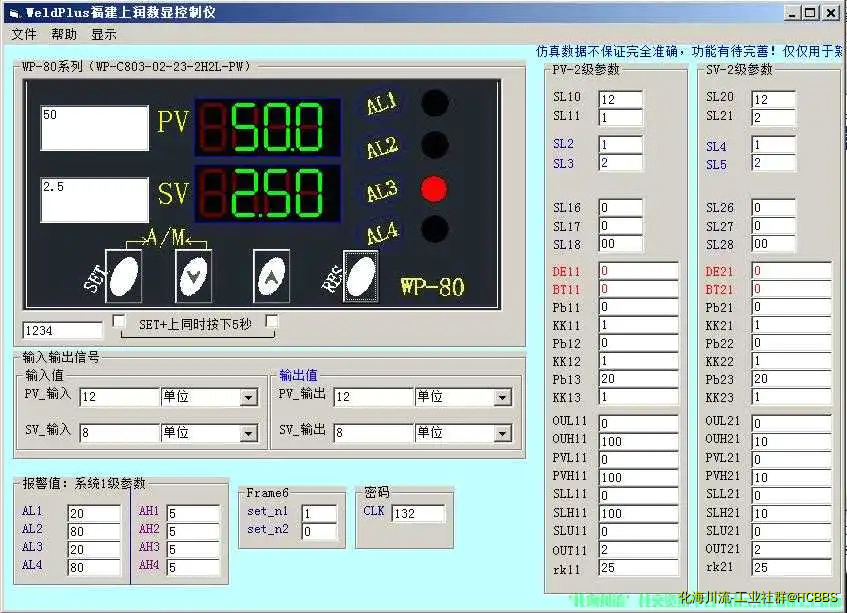Click the set_n2 input field
847x613 pixels.
(x=319, y=531)
